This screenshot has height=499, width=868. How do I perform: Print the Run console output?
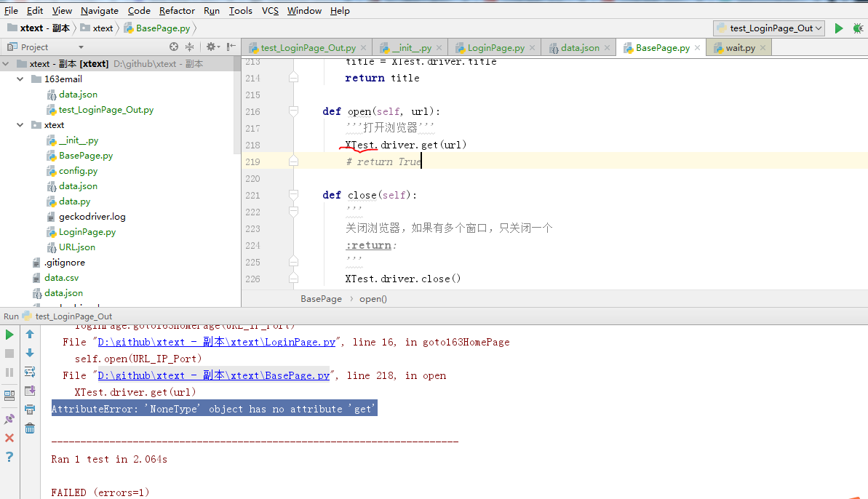pyautogui.click(x=30, y=410)
